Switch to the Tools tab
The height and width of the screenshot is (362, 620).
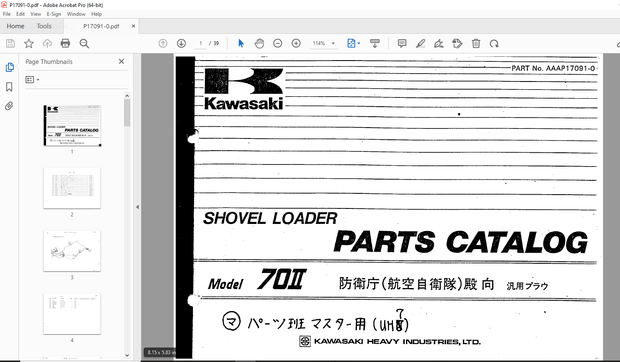coord(44,26)
